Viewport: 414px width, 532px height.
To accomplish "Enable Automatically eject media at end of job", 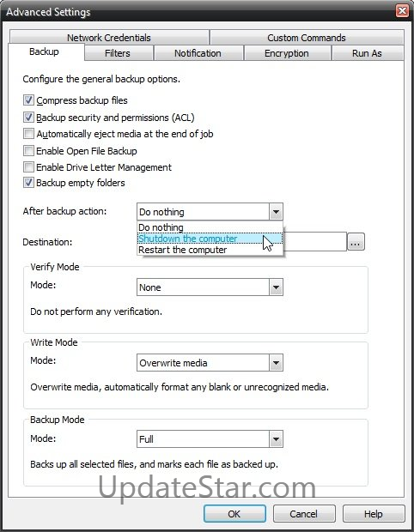I will 28,133.
